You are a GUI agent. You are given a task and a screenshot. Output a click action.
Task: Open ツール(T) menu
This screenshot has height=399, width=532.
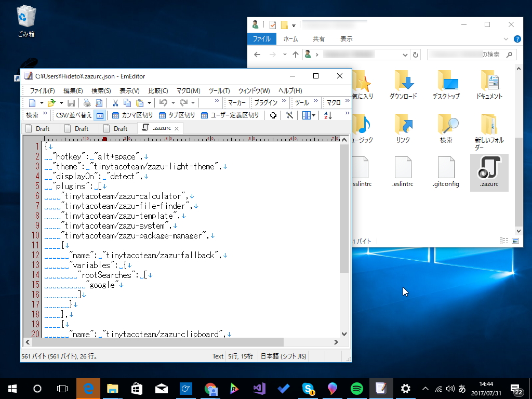tap(219, 90)
